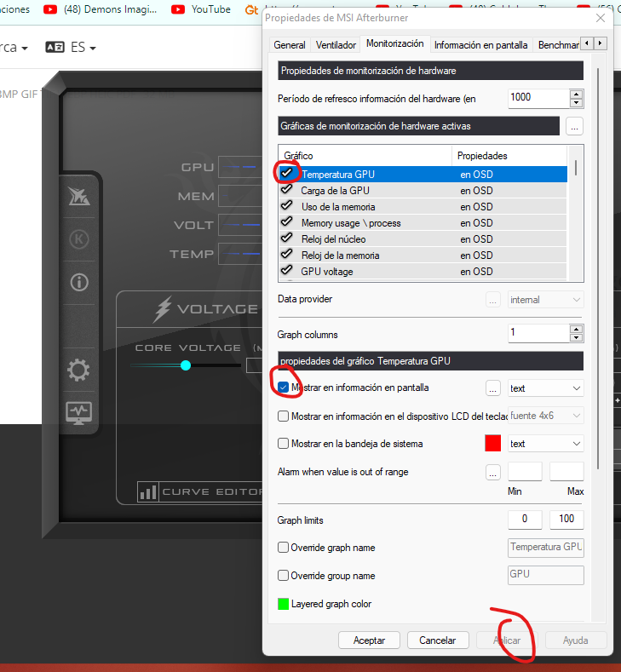Click the Ayuda button

click(576, 640)
